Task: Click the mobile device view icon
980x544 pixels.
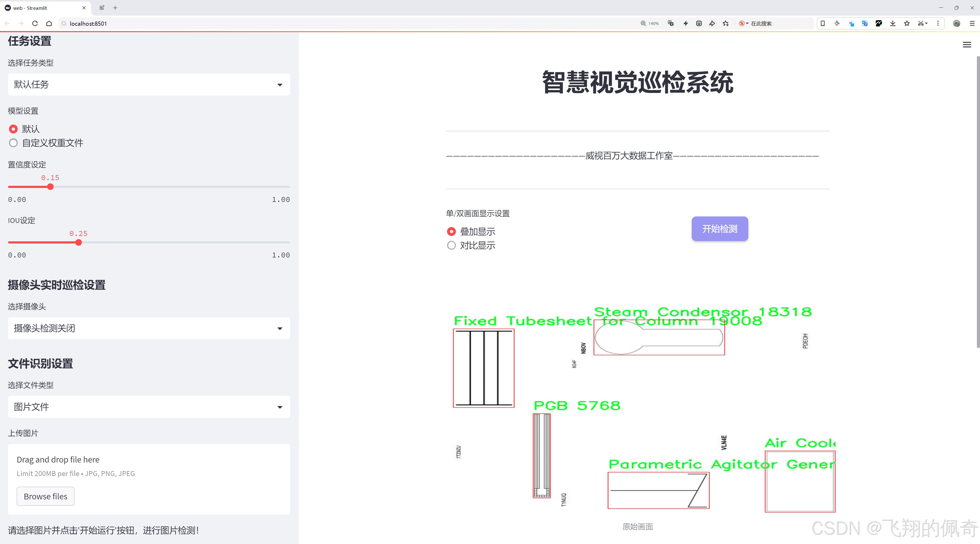Action: pyautogui.click(x=823, y=23)
